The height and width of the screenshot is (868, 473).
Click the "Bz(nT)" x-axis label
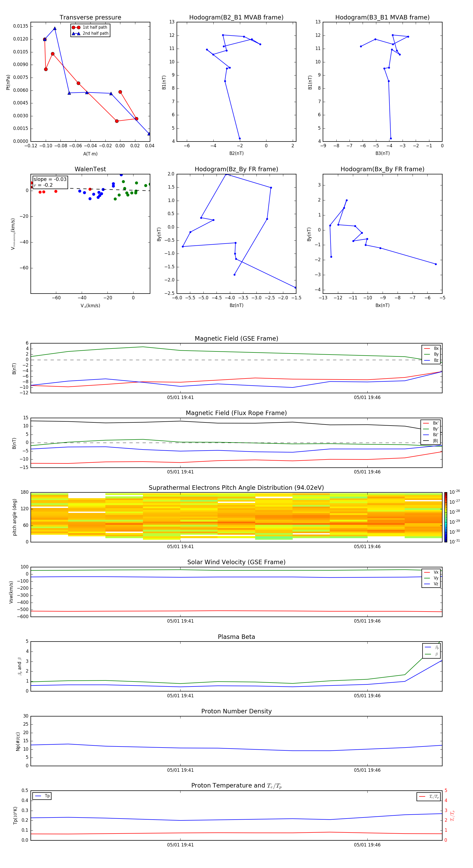(x=236, y=305)
